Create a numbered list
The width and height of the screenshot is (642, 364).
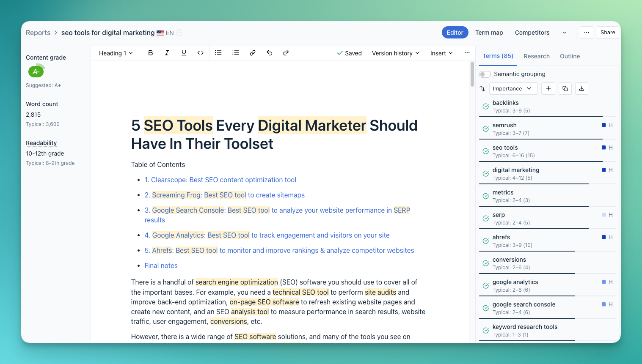click(x=236, y=53)
